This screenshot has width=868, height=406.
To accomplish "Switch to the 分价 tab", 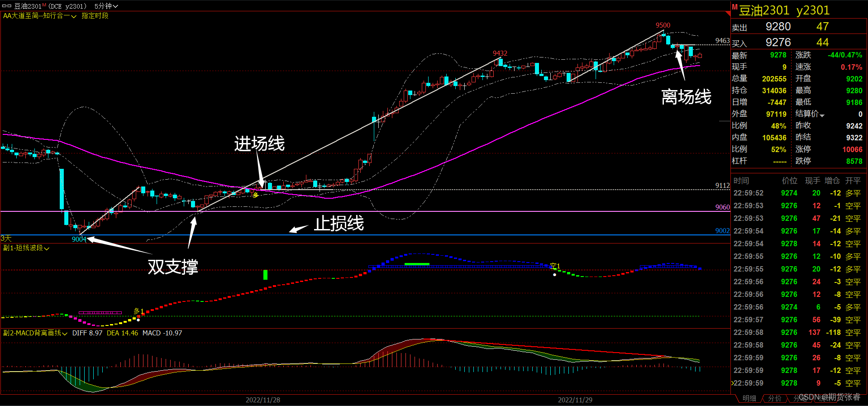I will (774, 398).
